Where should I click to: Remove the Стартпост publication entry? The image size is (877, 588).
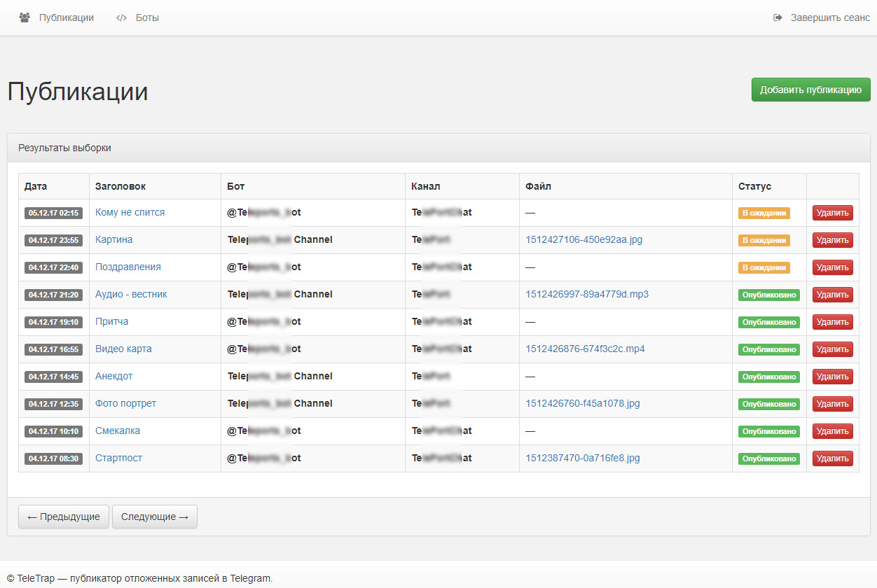[x=832, y=458]
